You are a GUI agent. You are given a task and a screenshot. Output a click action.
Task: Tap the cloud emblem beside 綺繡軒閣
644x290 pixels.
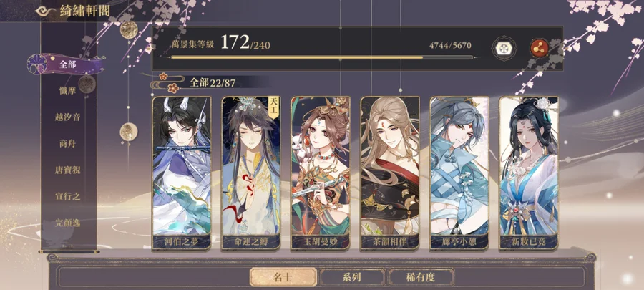click(46, 11)
